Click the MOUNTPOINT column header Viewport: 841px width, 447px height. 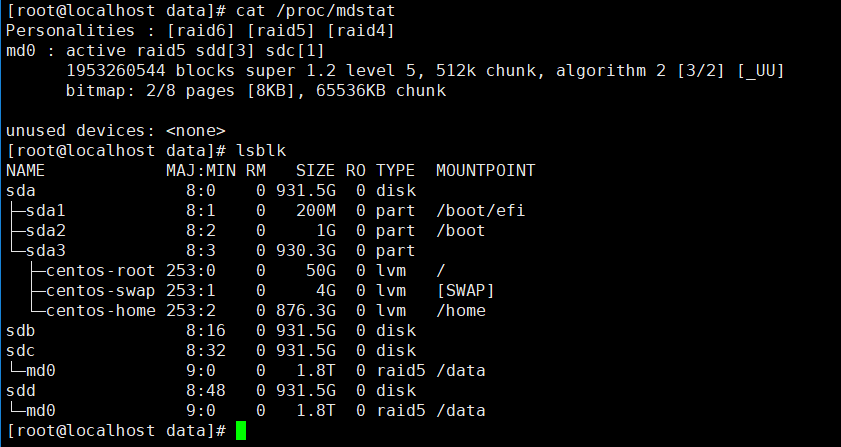point(485,171)
